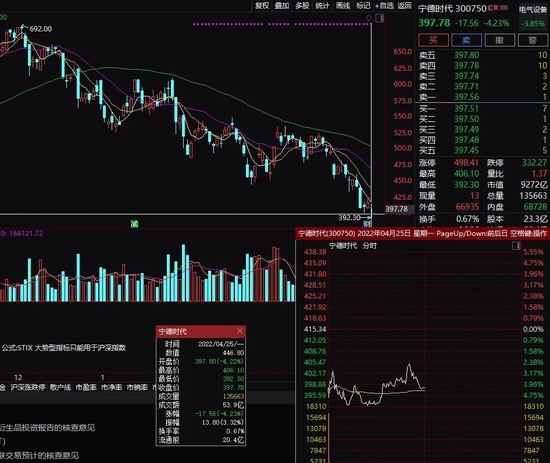Open the 交易预计的核查意见 announcement
This screenshot has height=463, width=550.
pyautogui.click(x=39, y=455)
